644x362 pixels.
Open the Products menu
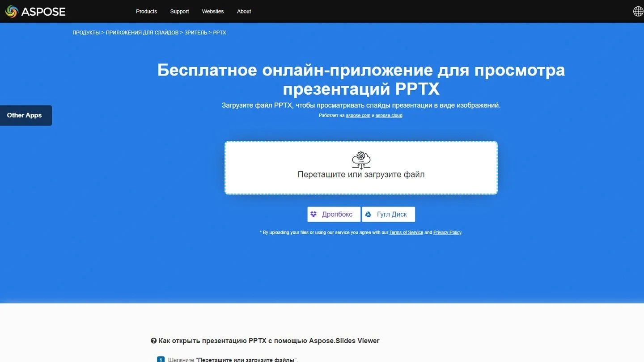[x=146, y=11]
